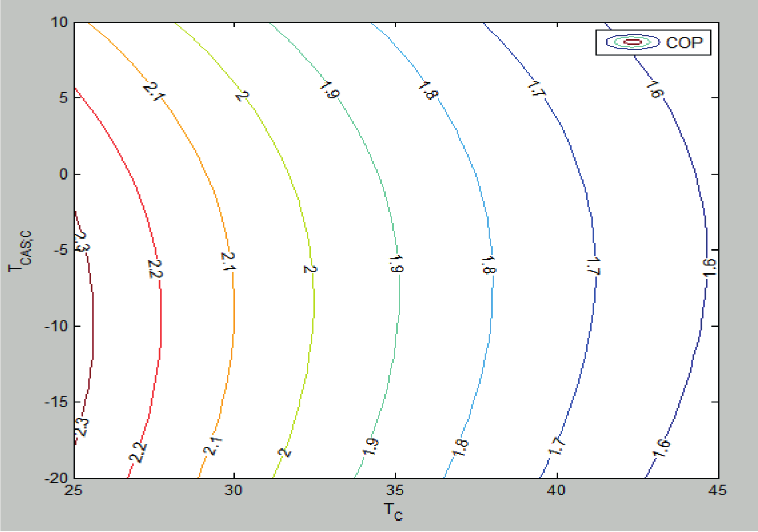Select x-axis tick label 35
The width and height of the screenshot is (758, 532).
396,490
